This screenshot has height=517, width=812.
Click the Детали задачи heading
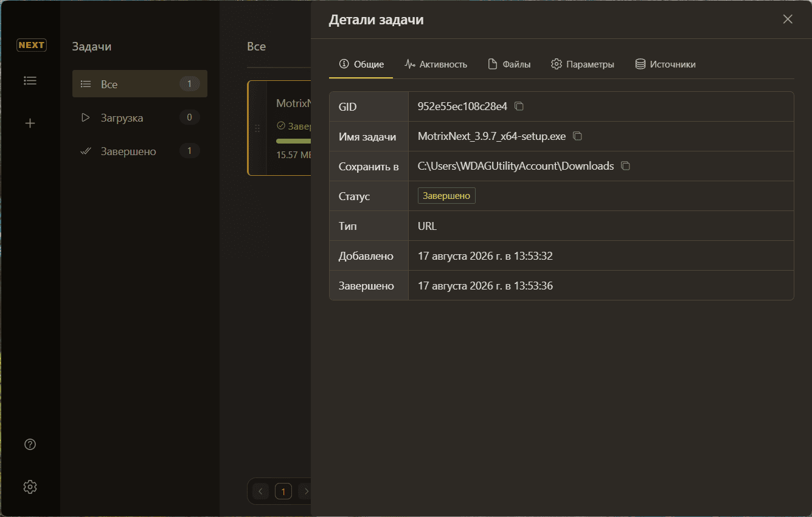(x=376, y=20)
